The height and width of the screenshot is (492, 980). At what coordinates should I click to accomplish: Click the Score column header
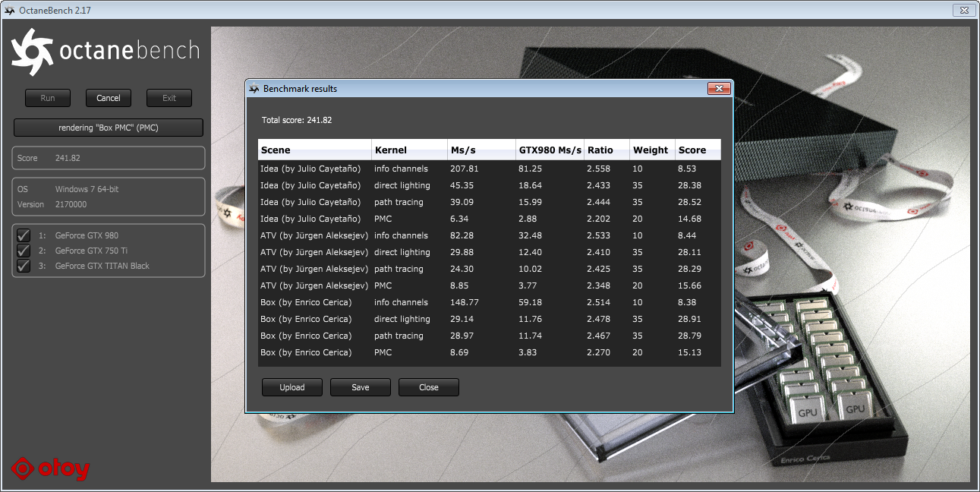[698, 150]
